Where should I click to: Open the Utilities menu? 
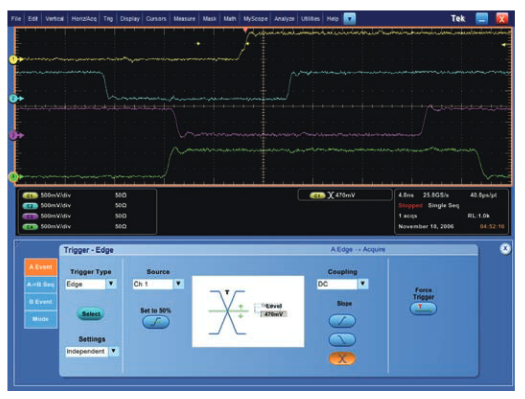[x=310, y=19]
